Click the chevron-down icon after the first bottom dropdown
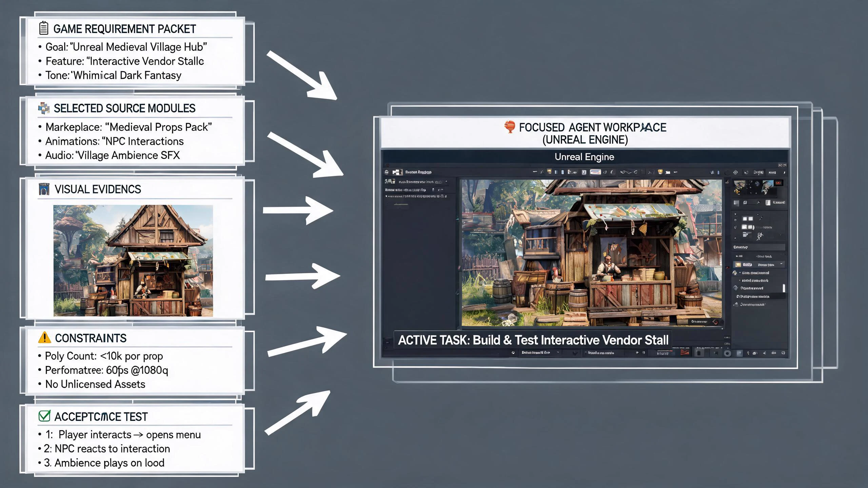 (575, 353)
